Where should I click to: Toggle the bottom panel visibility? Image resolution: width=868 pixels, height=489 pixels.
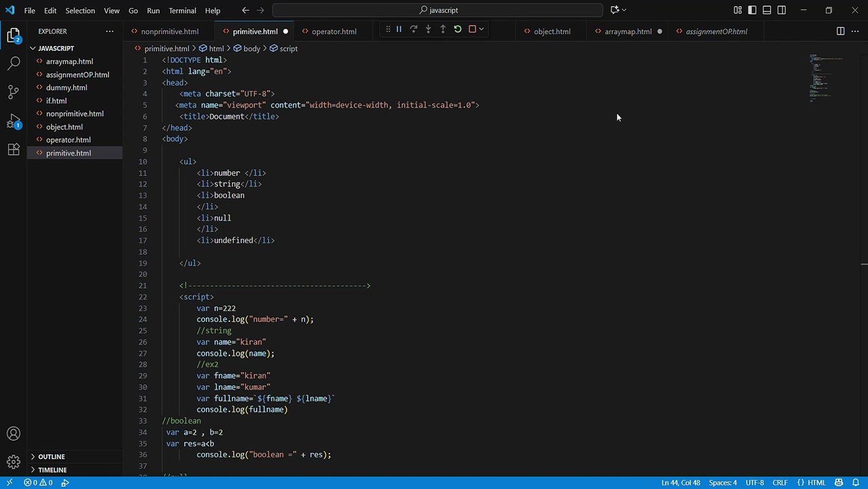coord(767,10)
